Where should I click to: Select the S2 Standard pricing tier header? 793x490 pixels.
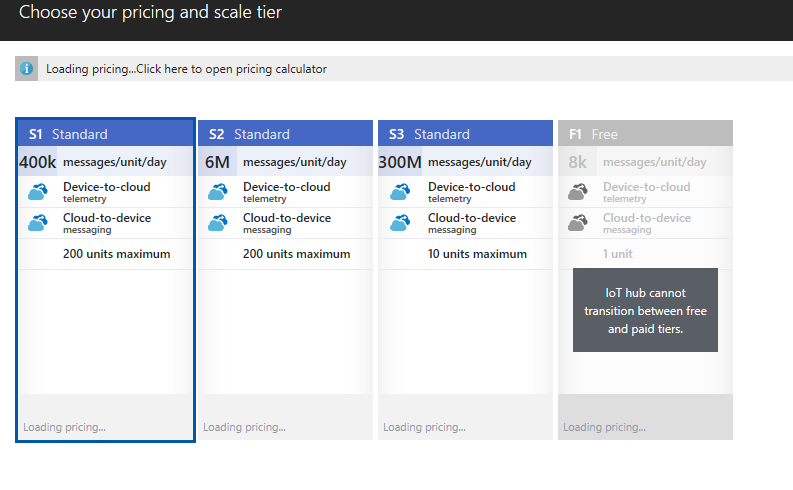pyautogui.click(x=285, y=134)
